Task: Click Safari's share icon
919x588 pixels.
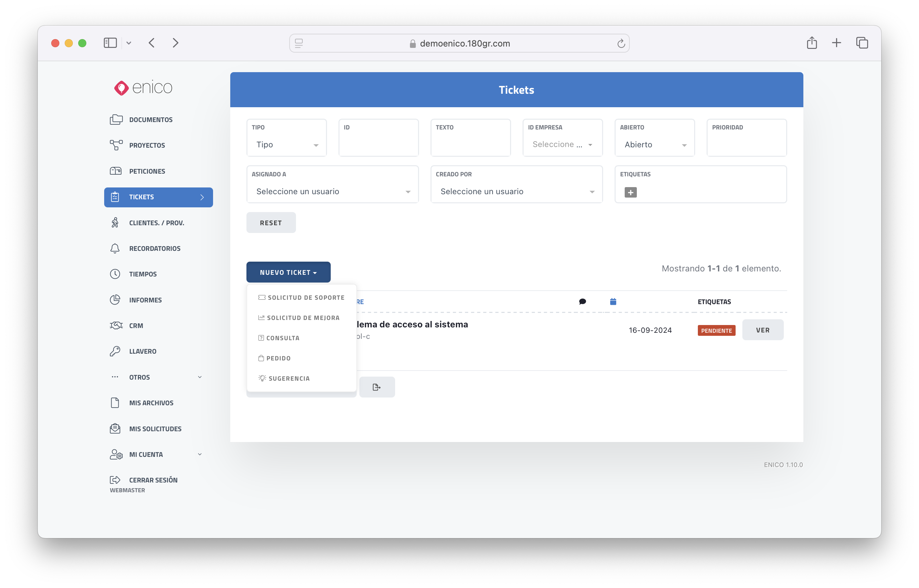Action: [812, 43]
